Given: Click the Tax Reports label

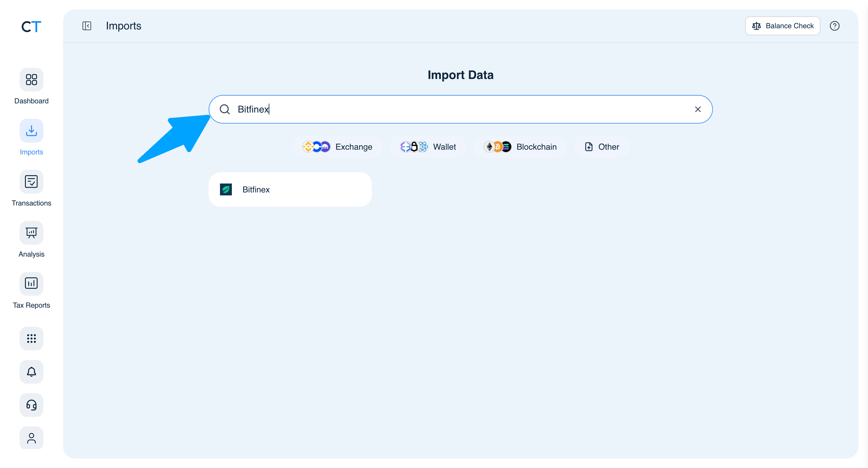Looking at the screenshot, I should (31, 305).
